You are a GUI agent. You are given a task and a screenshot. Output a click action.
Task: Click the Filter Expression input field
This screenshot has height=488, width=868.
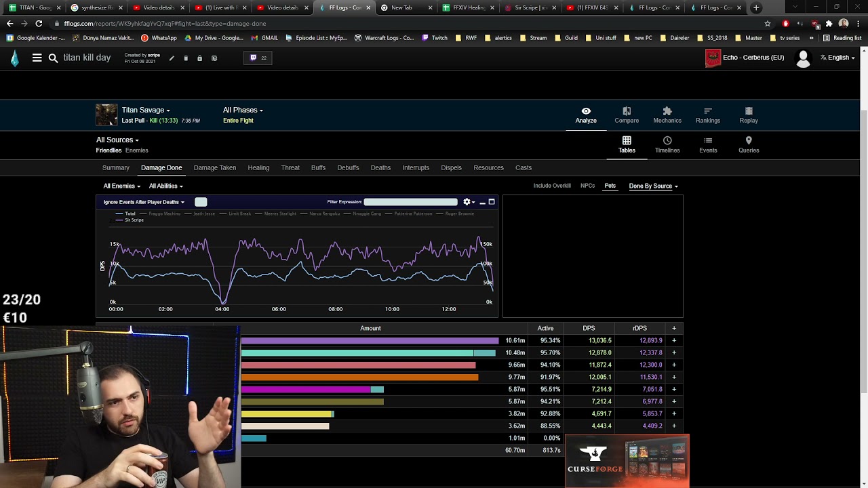coord(411,202)
